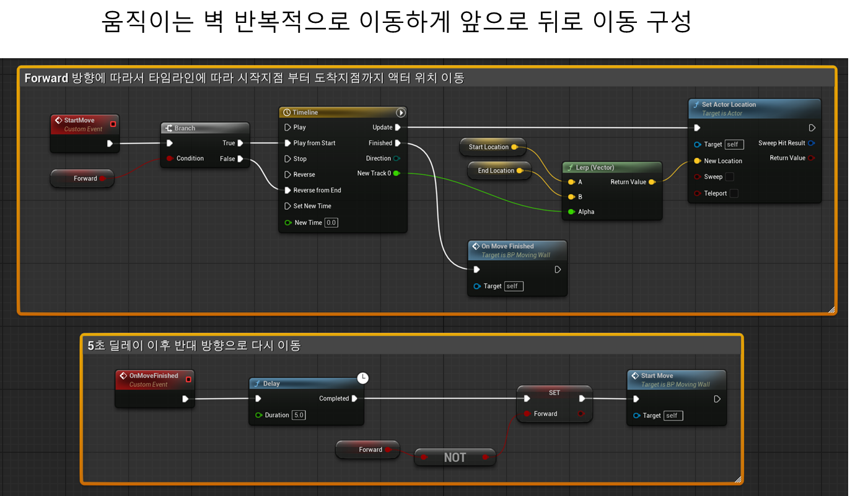Click the Start Location variable output pin

tap(514, 147)
